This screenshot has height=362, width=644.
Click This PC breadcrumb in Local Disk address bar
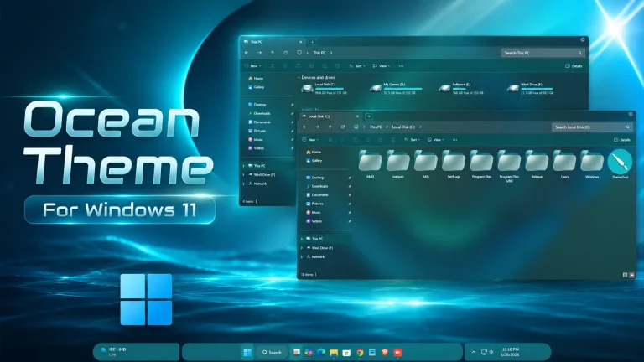pyautogui.click(x=376, y=127)
